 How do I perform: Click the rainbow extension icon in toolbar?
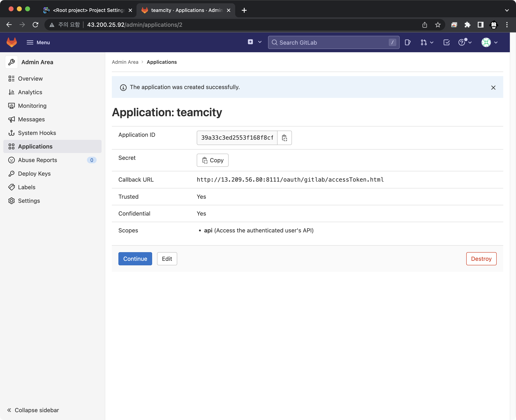tap(454, 25)
